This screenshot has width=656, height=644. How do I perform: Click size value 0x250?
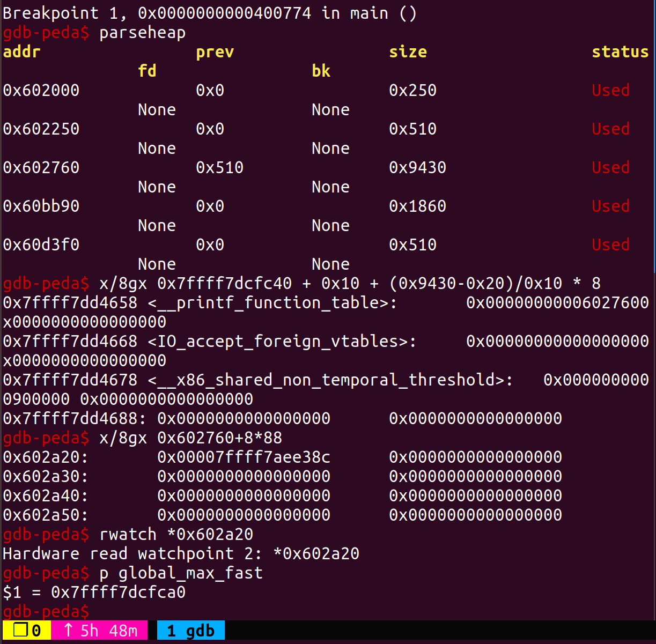pos(412,90)
